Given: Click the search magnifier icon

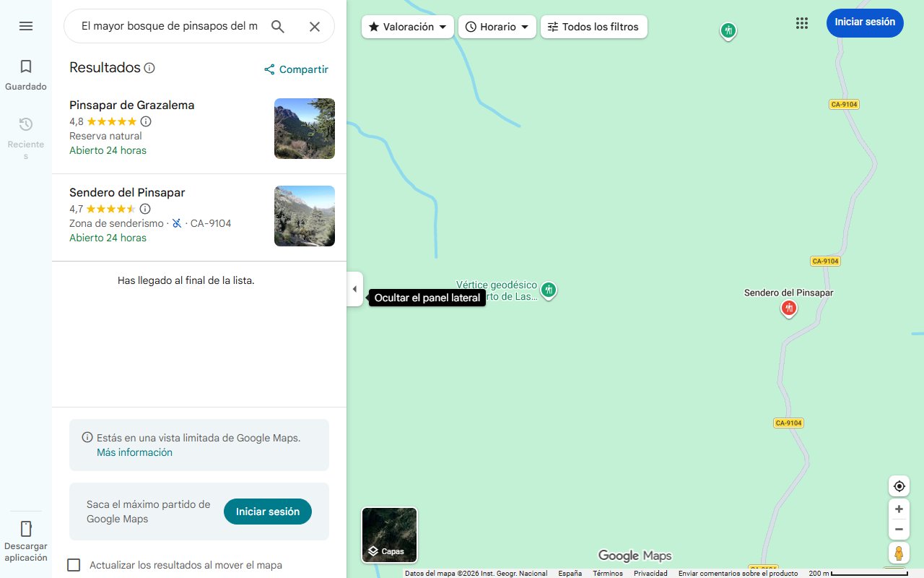Looking at the screenshot, I should (x=278, y=27).
